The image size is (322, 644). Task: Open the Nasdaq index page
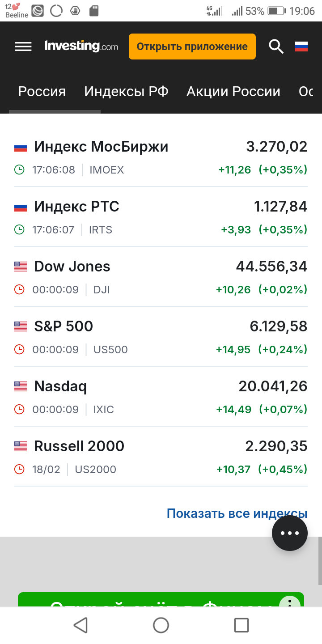point(60,386)
